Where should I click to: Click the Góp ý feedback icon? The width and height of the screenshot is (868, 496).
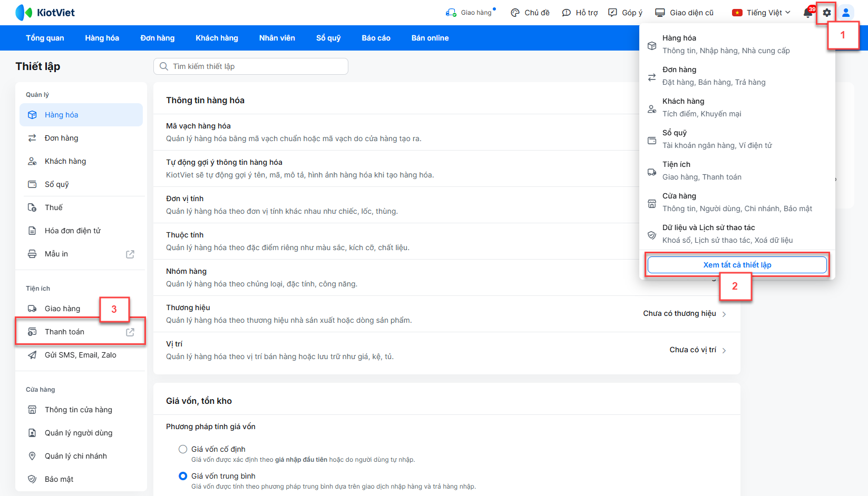click(612, 13)
